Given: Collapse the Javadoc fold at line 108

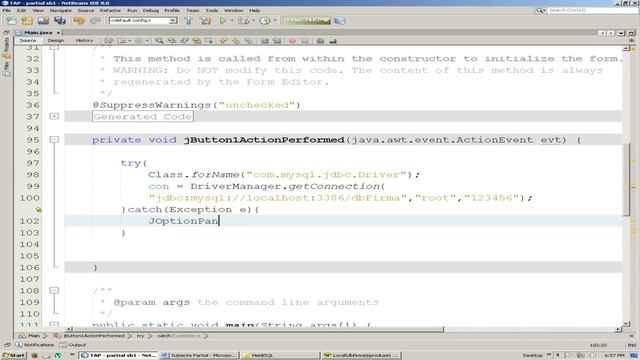Looking at the screenshot, I should coord(54,290).
